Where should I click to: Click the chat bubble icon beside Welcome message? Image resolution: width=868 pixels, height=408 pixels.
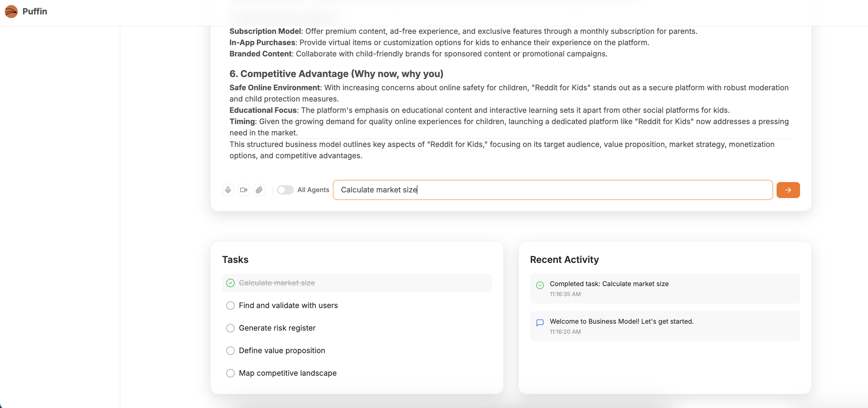[540, 323]
